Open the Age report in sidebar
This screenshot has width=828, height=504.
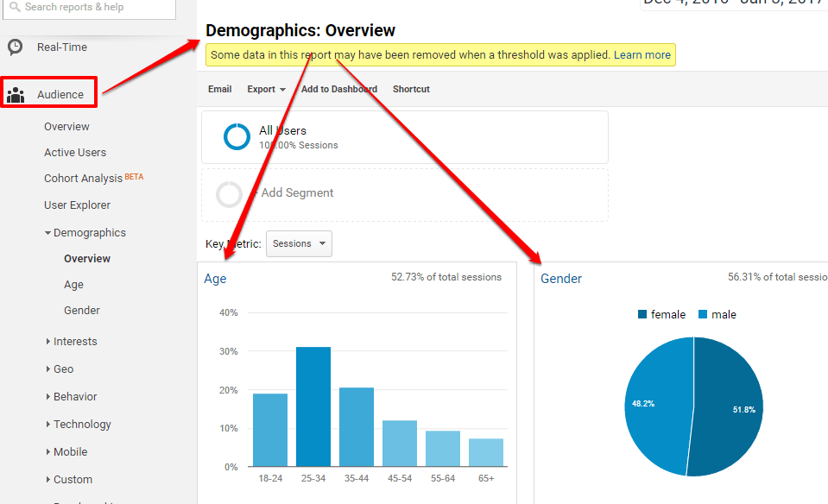coord(73,285)
